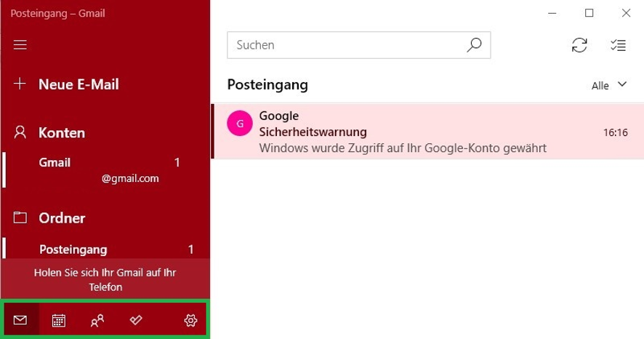This screenshot has width=644, height=339.
Task: Click the pink G sender avatar
Action: pos(240,123)
